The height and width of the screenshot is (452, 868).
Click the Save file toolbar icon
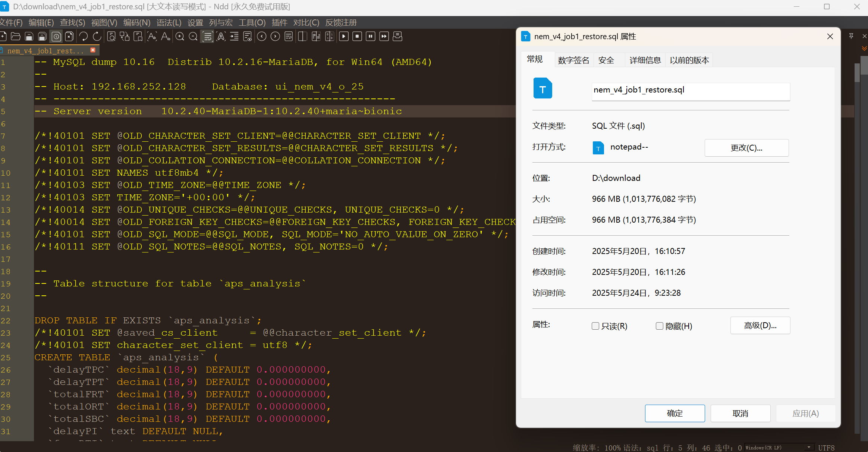pos(29,36)
